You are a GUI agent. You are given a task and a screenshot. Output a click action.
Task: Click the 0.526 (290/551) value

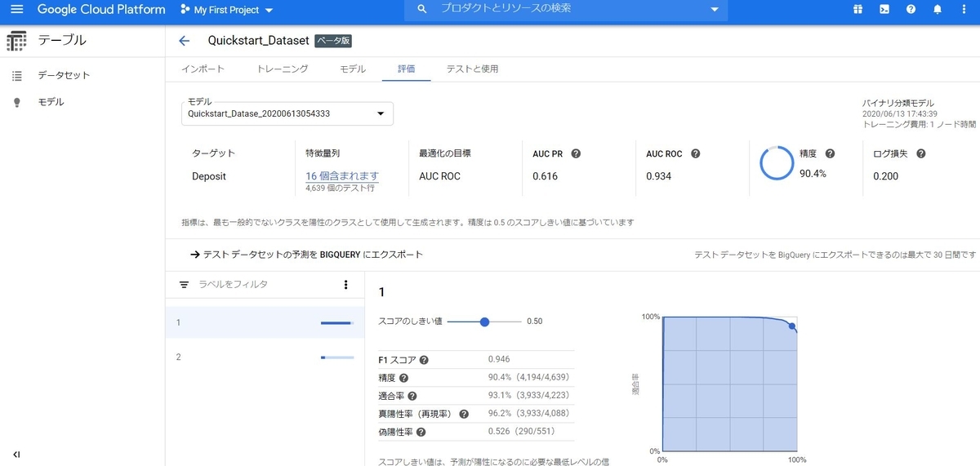pyautogui.click(x=520, y=432)
